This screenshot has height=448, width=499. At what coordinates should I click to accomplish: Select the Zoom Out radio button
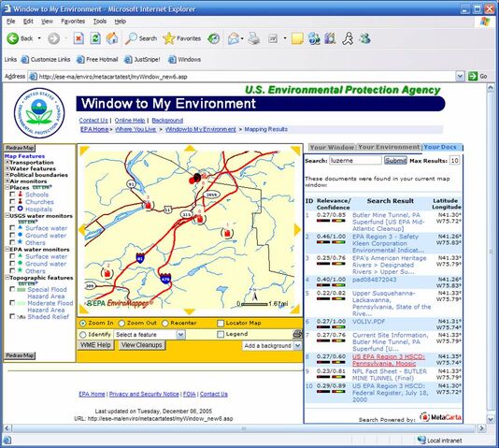tap(121, 324)
